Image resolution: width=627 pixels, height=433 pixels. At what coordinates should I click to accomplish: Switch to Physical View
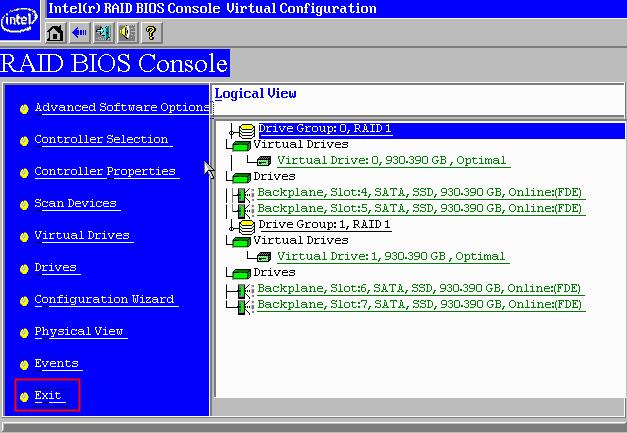pos(79,331)
